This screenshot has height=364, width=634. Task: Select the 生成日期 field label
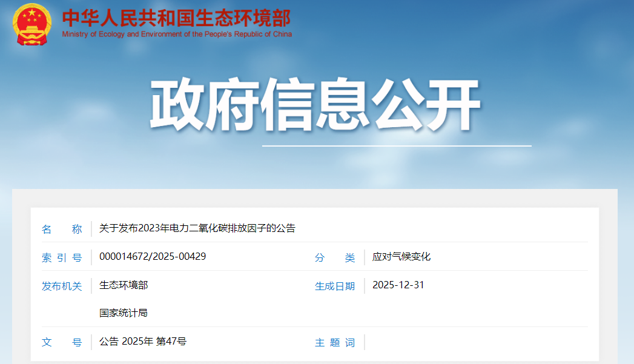pyautogui.click(x=335, y=286)
